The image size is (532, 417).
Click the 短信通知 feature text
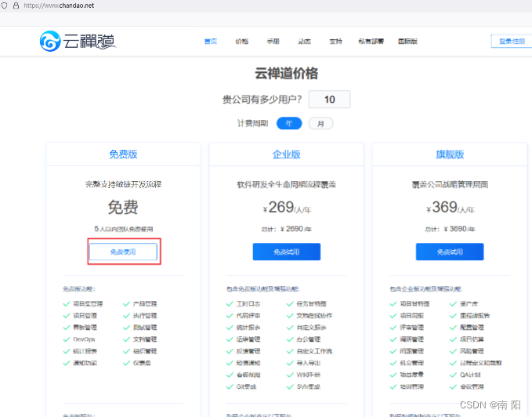pos(248,363)
